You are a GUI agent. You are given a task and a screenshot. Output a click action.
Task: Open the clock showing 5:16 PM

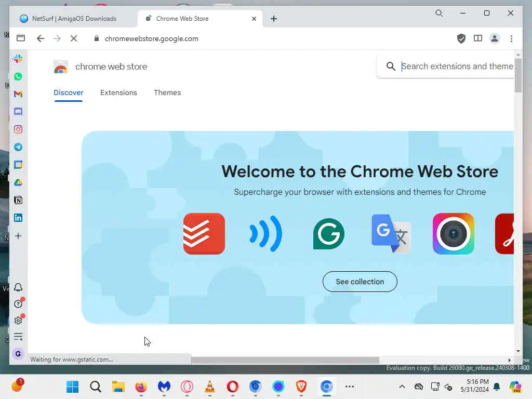click(475, 386)
